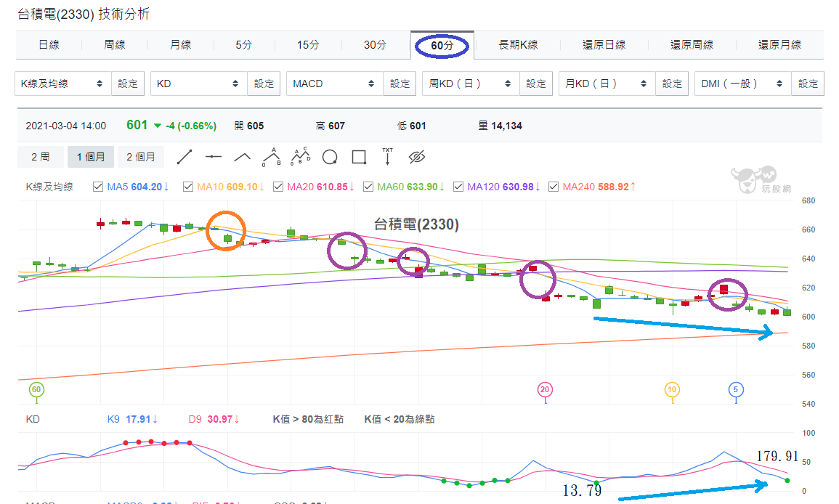
Task: Click 設定 next to 周KD dropdown
Action: click(535, 84)
